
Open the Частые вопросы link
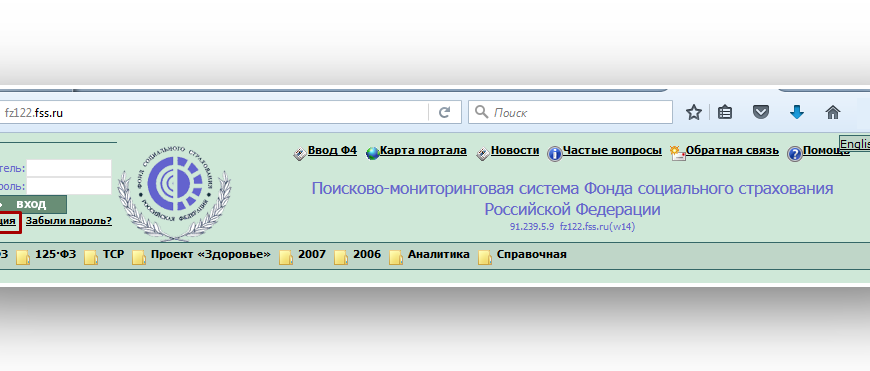tap(612, 150)
